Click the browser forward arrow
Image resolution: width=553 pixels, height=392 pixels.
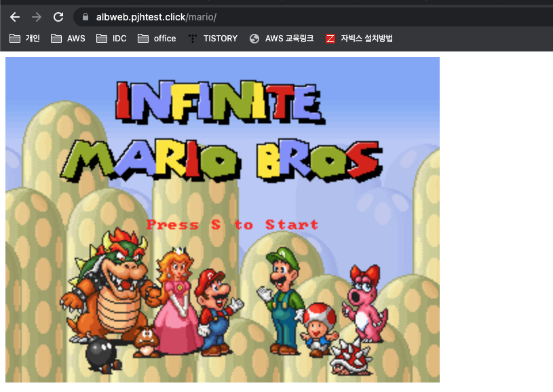(37, 17)
